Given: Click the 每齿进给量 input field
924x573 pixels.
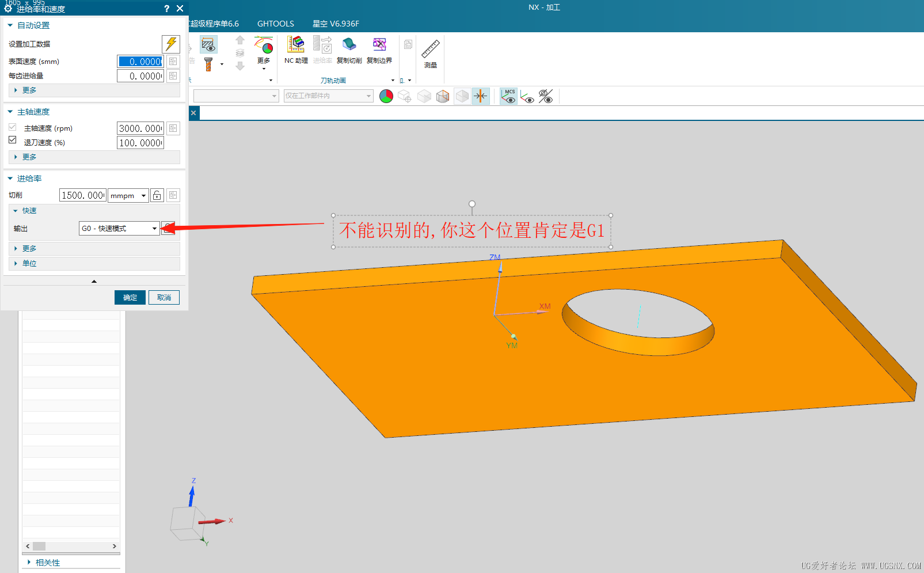Looking at the screenshot, I should [x=140, y=76].
